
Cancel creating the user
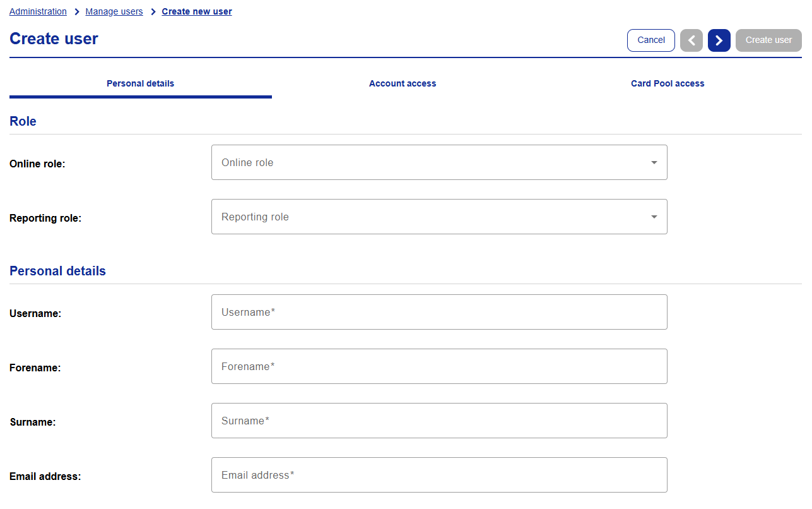point(651,40)
